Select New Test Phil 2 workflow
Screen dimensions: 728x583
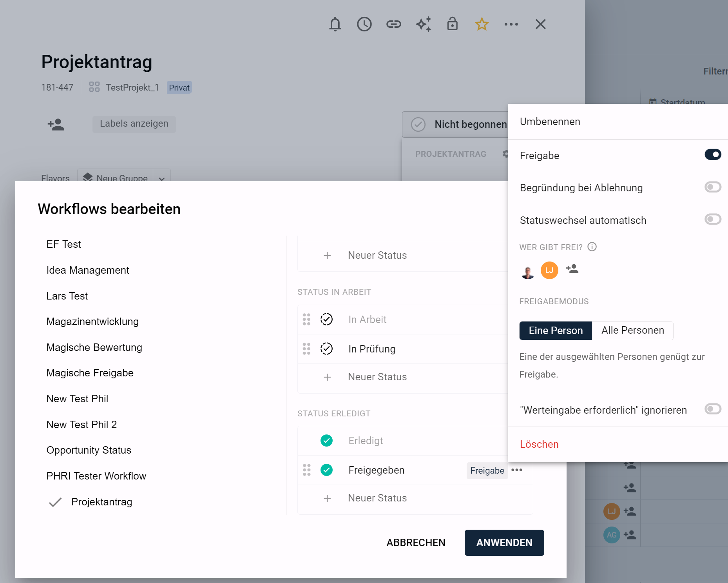[x=81, y=425]
